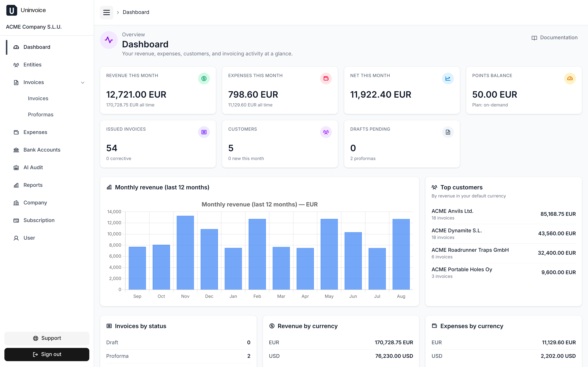Click the customers group icon
The width and height of the screenshot is (588, 367).
(326, 132)
